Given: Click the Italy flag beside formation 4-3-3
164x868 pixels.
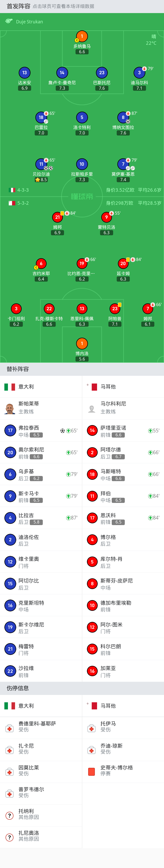Looking at the screenshot, I should pyautogui.click(x=12, y=190).
